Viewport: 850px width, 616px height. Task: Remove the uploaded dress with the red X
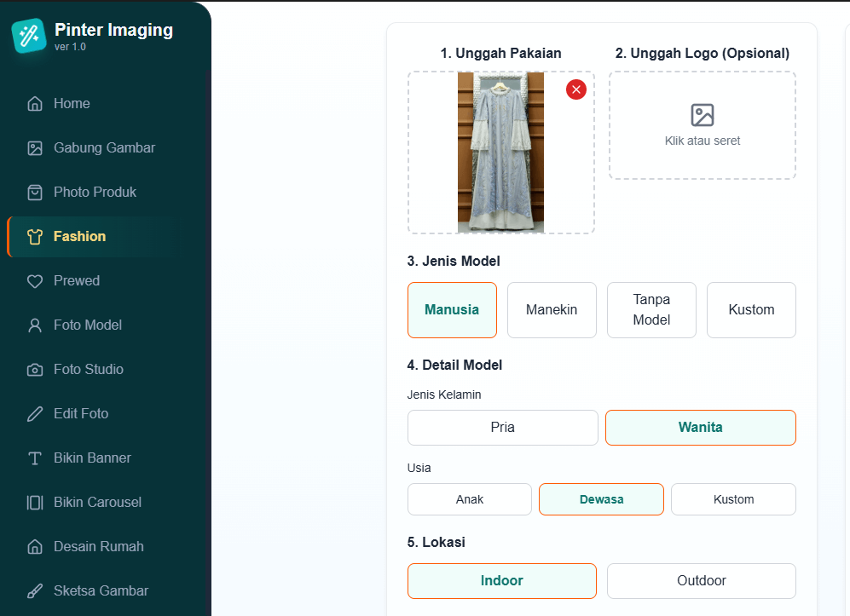[576, 89]
